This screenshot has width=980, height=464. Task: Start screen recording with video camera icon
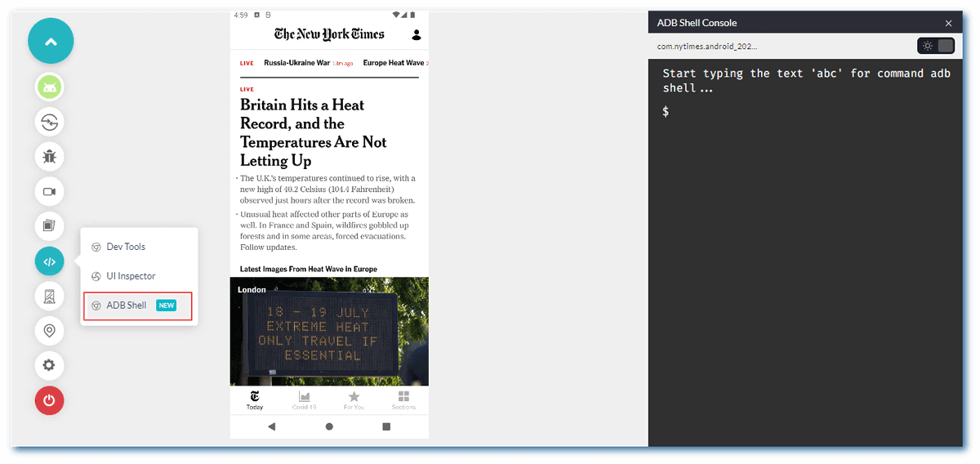click(x=50, y=192)
